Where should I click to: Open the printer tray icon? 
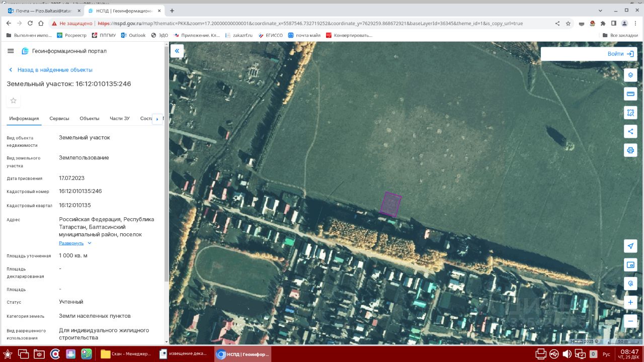[541, 354]
